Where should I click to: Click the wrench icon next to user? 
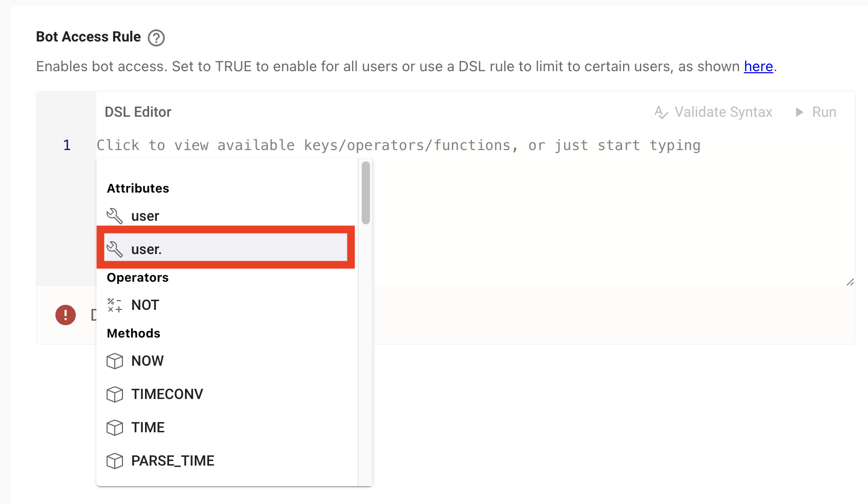point(115,216)
